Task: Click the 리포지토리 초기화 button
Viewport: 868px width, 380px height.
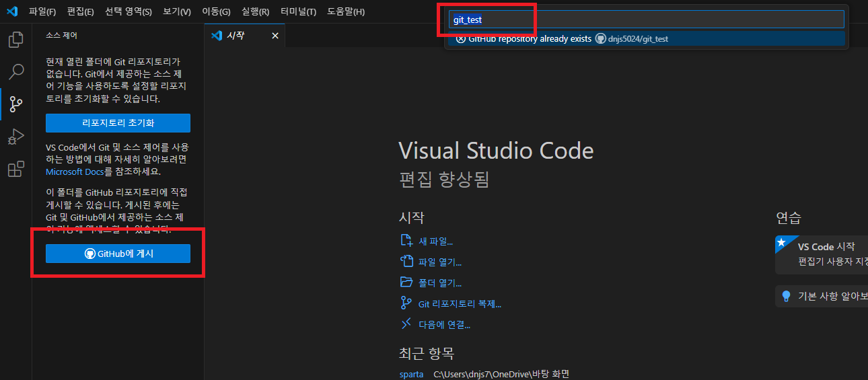Action: (118, 123)
